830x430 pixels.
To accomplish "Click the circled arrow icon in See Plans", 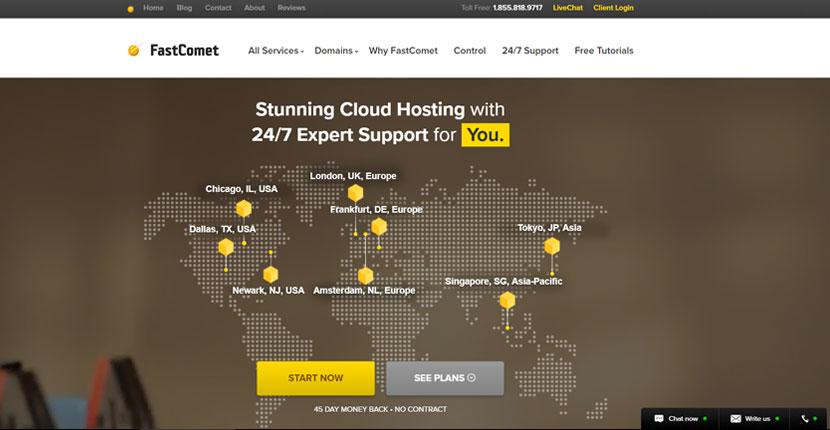I will pos(472,378).
